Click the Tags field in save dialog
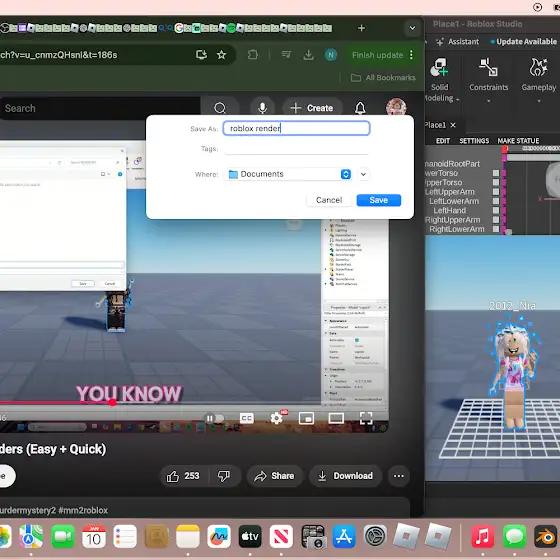The width and height of the screenshot is (560, 560). [x=296, y=149]
